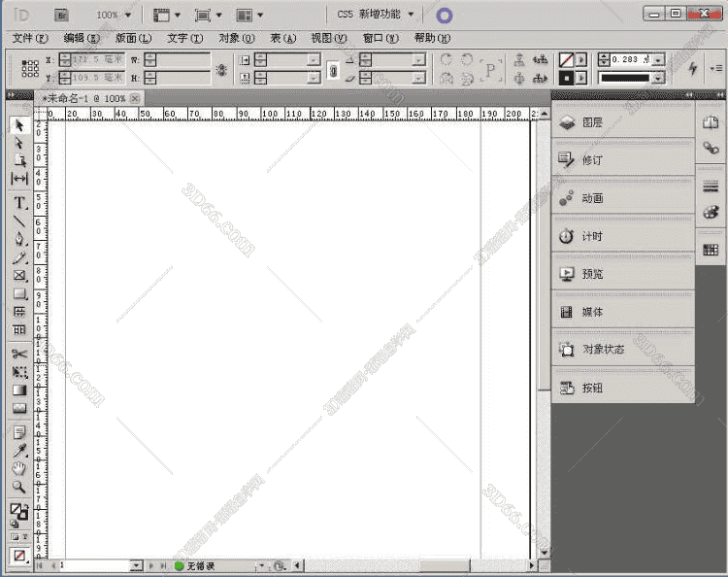This screenshot has height=577, width=728.
Task: Open the 窗口 (Window) menu
Action: [x=380, y=38]
